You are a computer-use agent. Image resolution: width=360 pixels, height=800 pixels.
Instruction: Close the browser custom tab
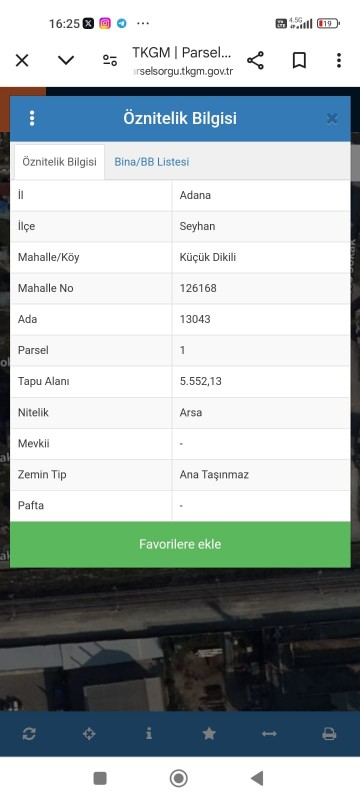(22, 61)
